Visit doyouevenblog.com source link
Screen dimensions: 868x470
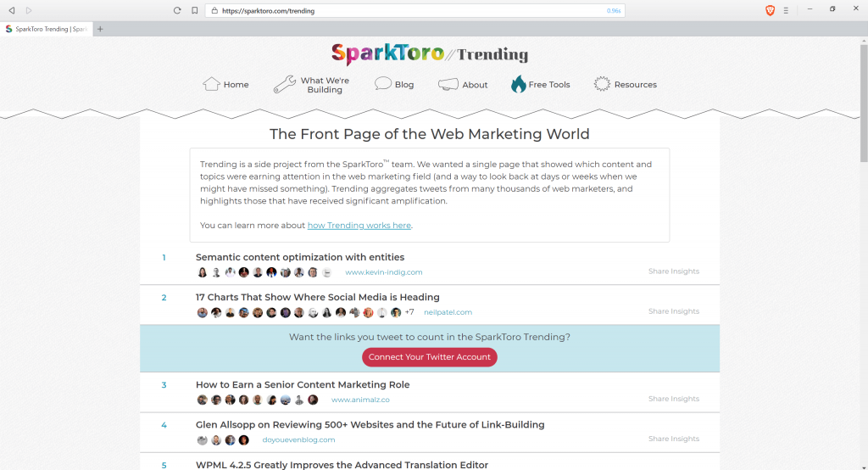pos(298,439)
